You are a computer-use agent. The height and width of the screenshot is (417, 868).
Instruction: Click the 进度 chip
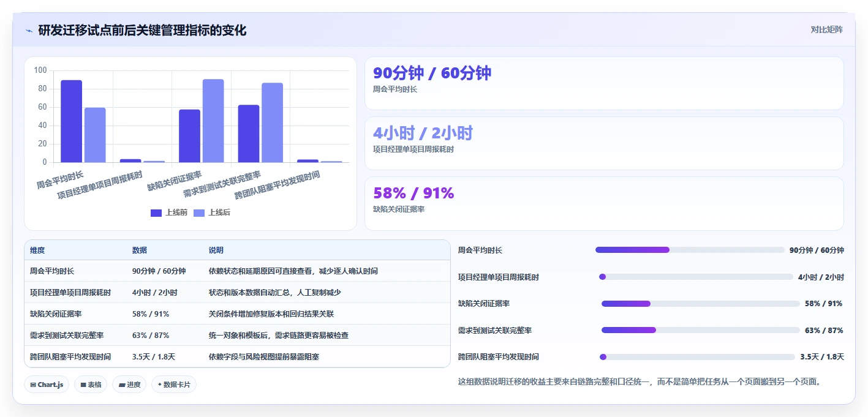point(129,385)
